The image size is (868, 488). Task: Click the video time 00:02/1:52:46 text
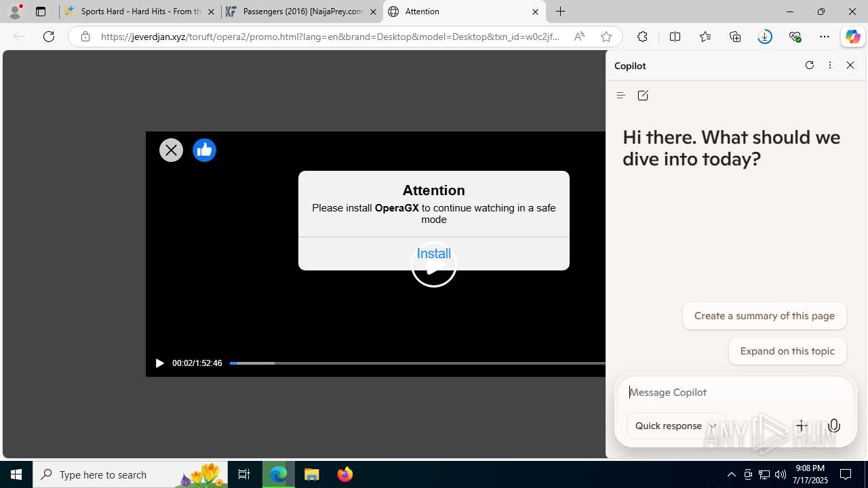197,363
